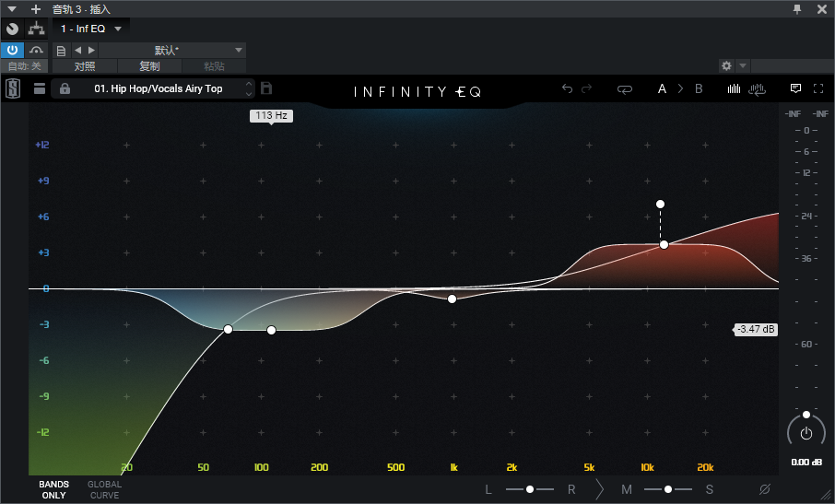Adjust the L/R balance slider
Image resolution: width=835 pixels, height=504 pixels.
[x=530, y=489]
